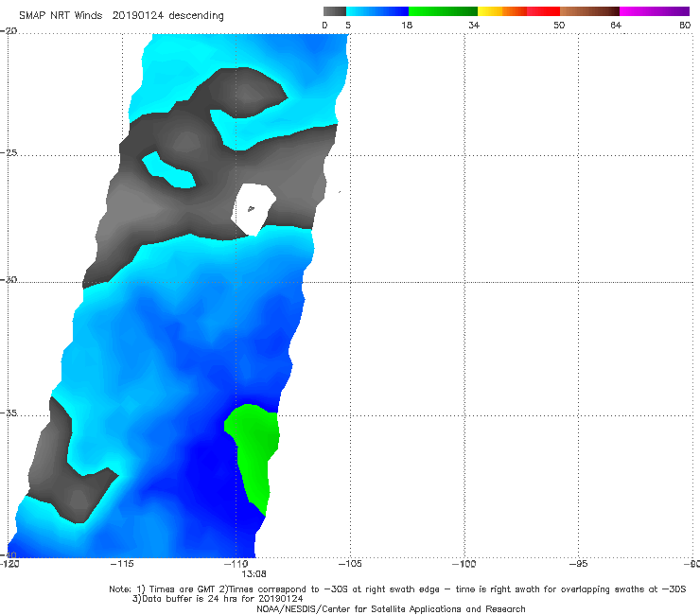The height and width of the screenshot is (615, 700).
Task: Click the brown 50-64 segment of the color bar
Action: coord(589,11)
